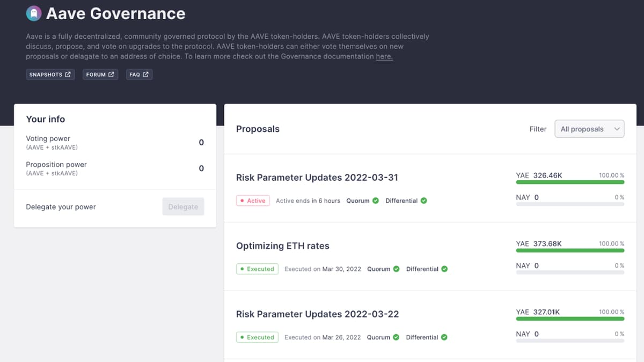Viewport: 644px width, 362px height.
Task: Open Governance documentation 'here' link
Action: [x=384, y=56]
